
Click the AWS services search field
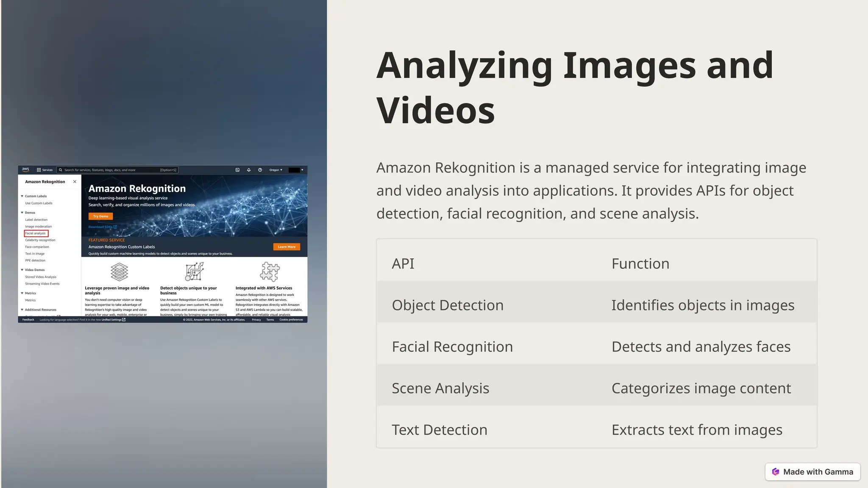click(x=111, y=170)
